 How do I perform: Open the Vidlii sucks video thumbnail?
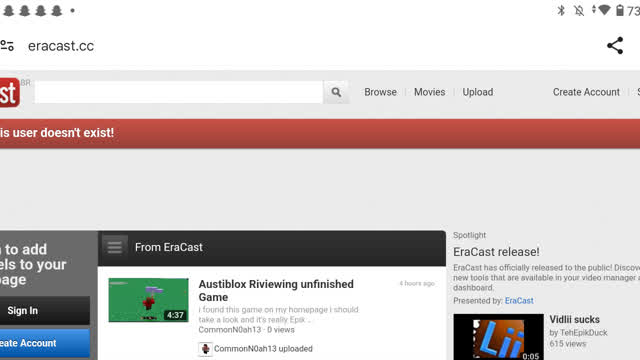click(498, 337)
